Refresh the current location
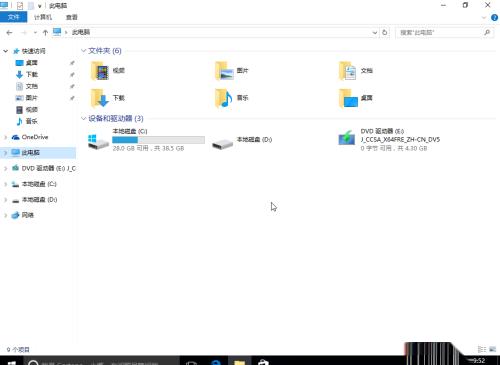 click(x=385, y=32)
